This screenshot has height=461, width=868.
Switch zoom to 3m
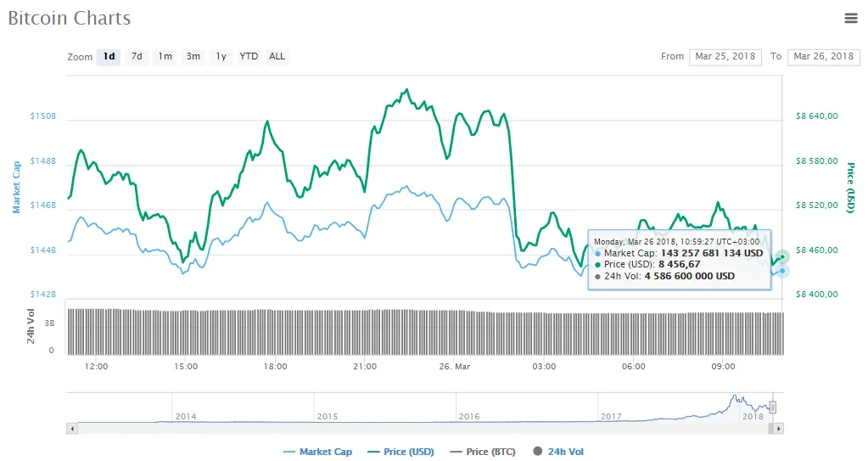pos(193,57)
